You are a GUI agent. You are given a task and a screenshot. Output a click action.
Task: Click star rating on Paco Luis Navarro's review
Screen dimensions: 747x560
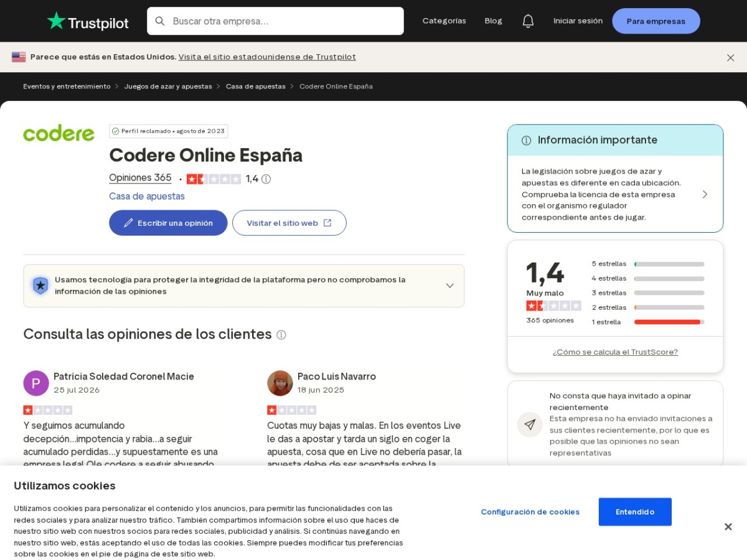(x=292, y=410)
